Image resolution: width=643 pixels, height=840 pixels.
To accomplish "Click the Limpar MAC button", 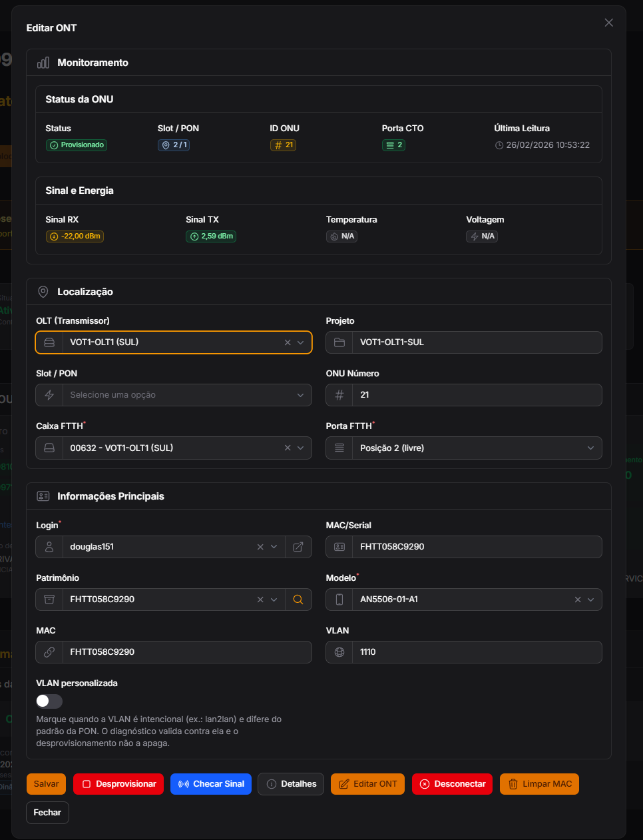I will pos(539,784).
